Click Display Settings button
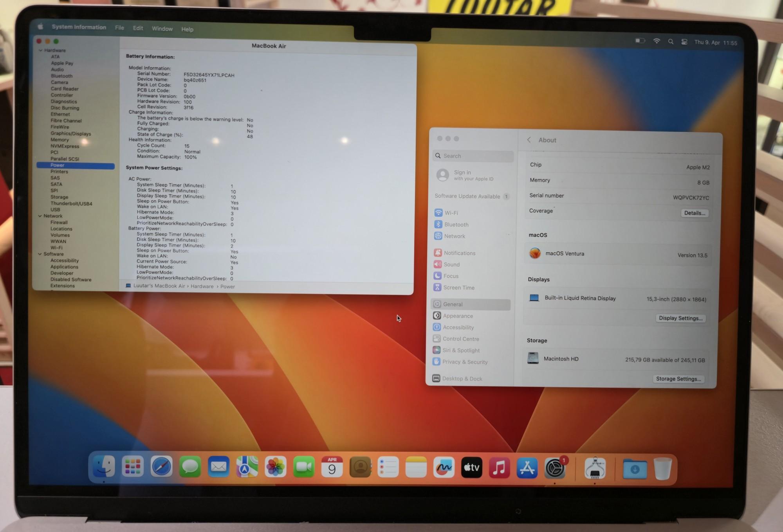The image size is (783, 532). tap(680, 318)
